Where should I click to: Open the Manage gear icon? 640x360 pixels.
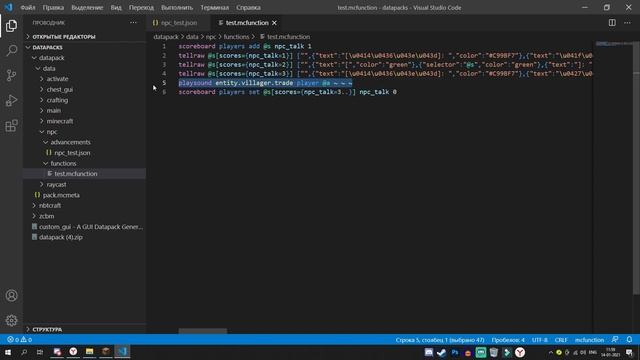(11, 320)
